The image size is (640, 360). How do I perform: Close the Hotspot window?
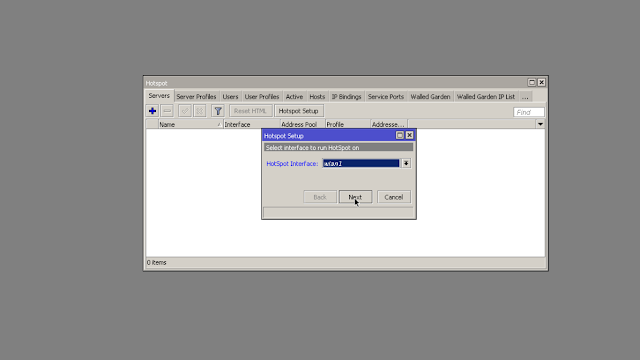(541, 82)
